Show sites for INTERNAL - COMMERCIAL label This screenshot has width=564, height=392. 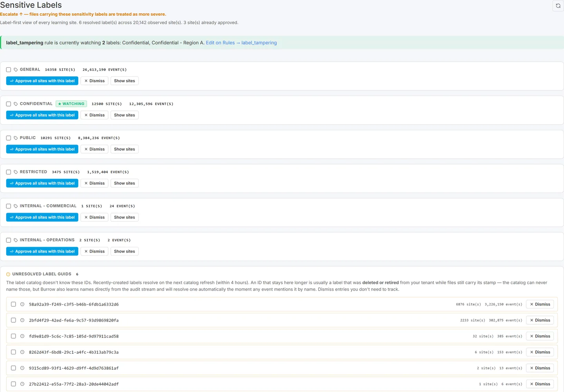point(125,217)
